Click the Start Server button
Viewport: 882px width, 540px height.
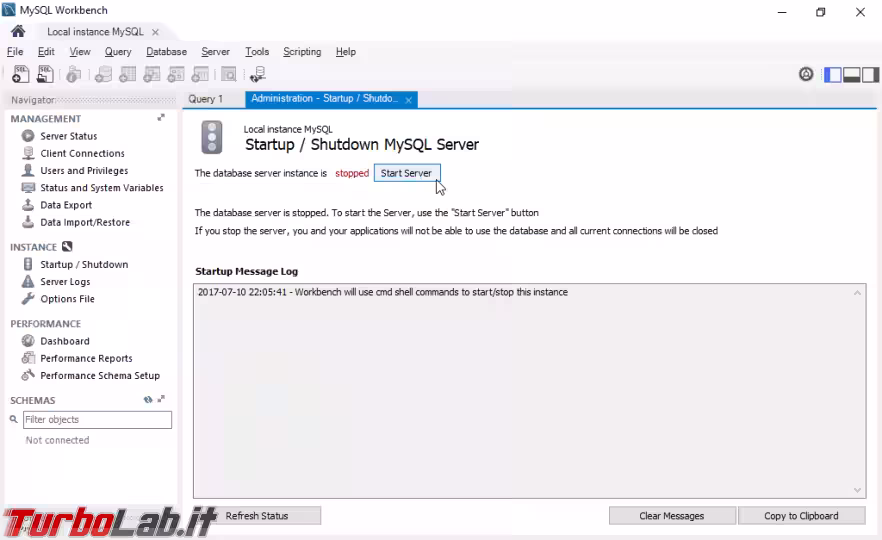coord(407,173)
